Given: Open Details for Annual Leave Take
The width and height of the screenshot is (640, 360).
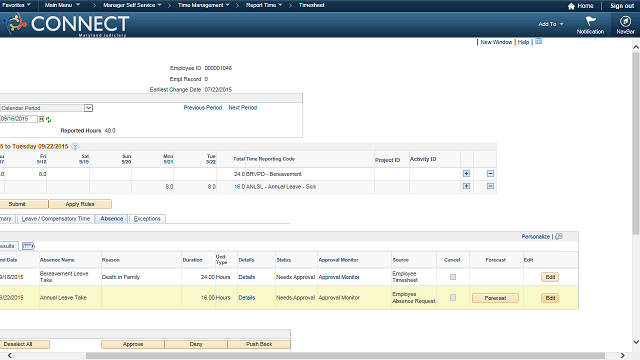Looking at the screenshot, I should point(247,298).
